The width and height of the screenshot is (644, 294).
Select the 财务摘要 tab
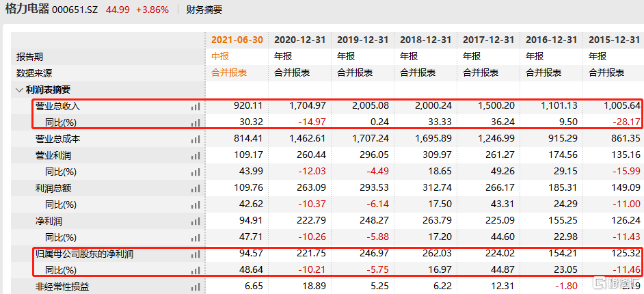[204, 10]
